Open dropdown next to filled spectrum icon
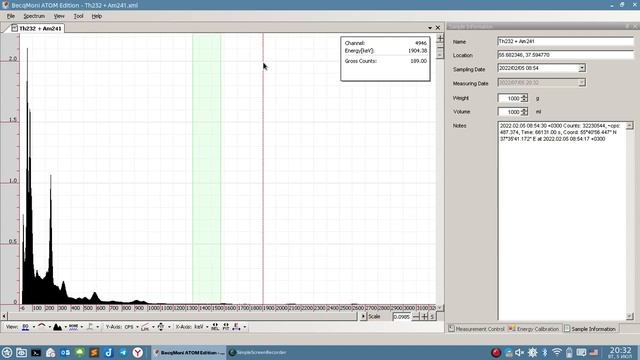640x360 pixels. pos(66,327)
